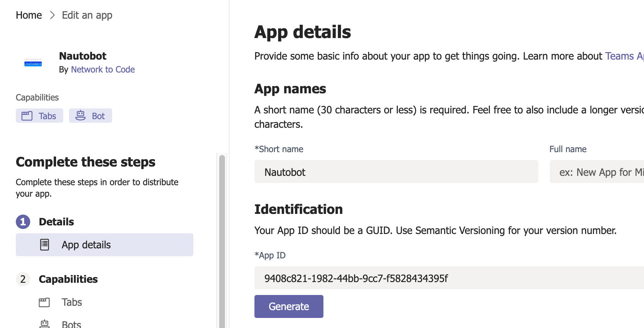Open the Teams Apps learn more link
Screen dimensions: 644x328
(624, 56)
